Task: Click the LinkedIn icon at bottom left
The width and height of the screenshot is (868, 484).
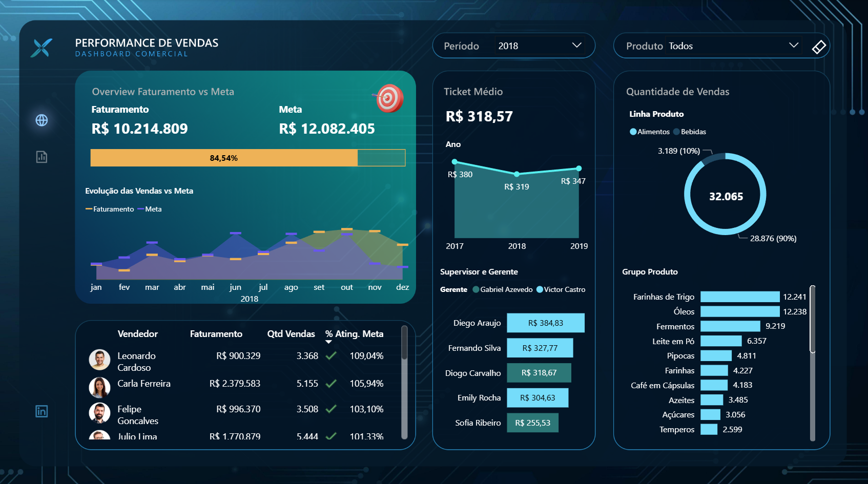Action: (40, 411)
